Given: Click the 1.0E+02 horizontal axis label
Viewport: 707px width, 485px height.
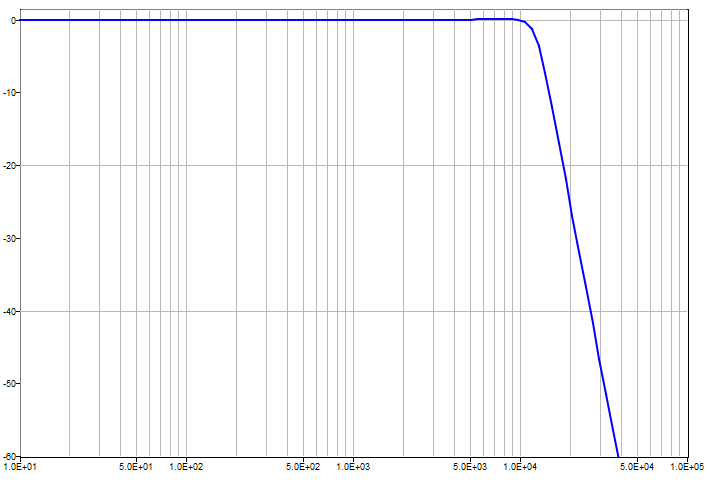Looking at the screenshot, I should click(186, 467).
